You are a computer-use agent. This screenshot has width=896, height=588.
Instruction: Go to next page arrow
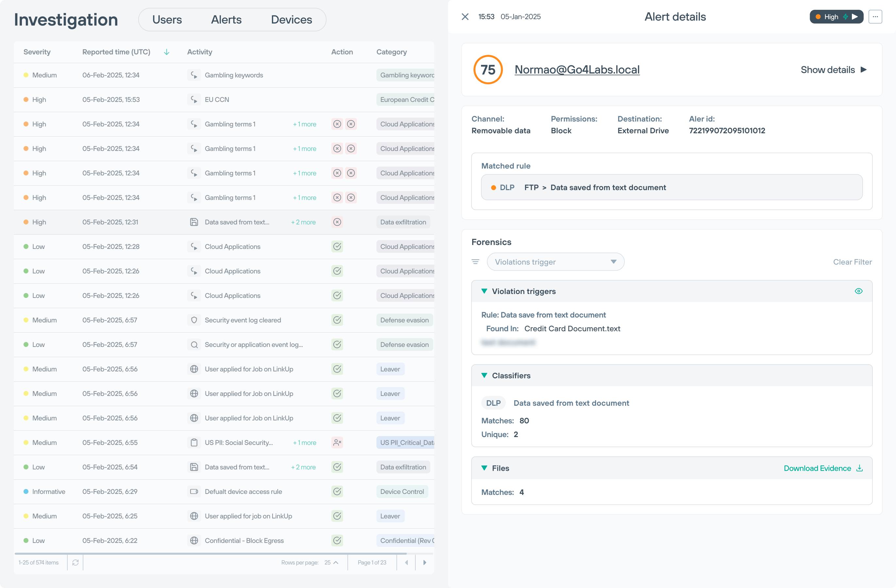click(424, 563)
